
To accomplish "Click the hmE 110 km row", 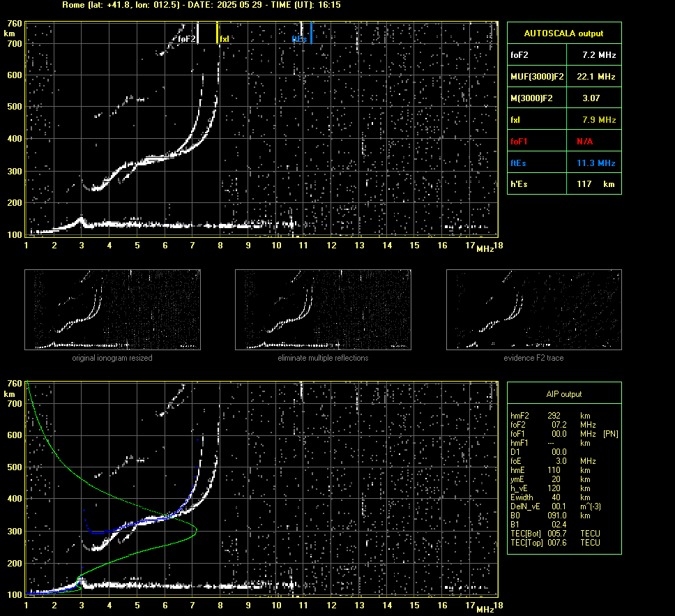I will point(551,470).
